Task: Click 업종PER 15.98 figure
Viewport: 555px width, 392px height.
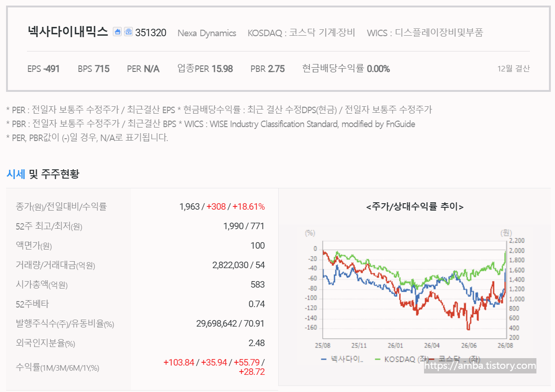Action: (205, 68)
